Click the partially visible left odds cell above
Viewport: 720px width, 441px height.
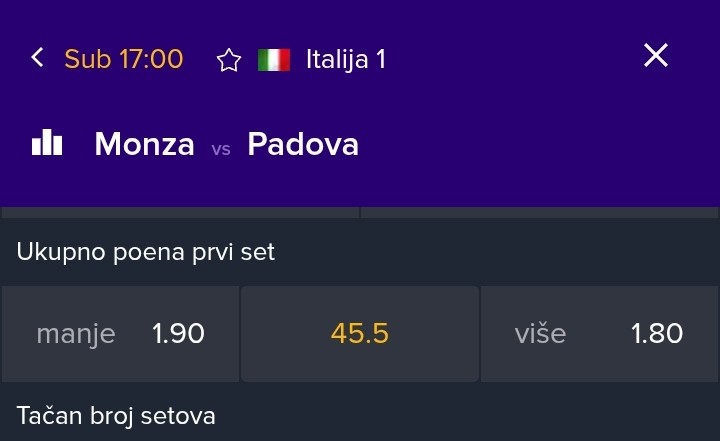click(180, 212)
